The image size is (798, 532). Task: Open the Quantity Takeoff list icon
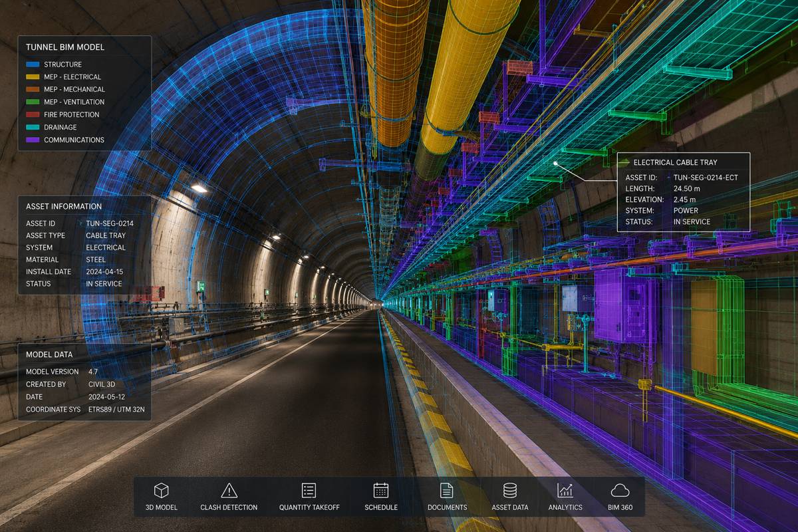[309, 491]
